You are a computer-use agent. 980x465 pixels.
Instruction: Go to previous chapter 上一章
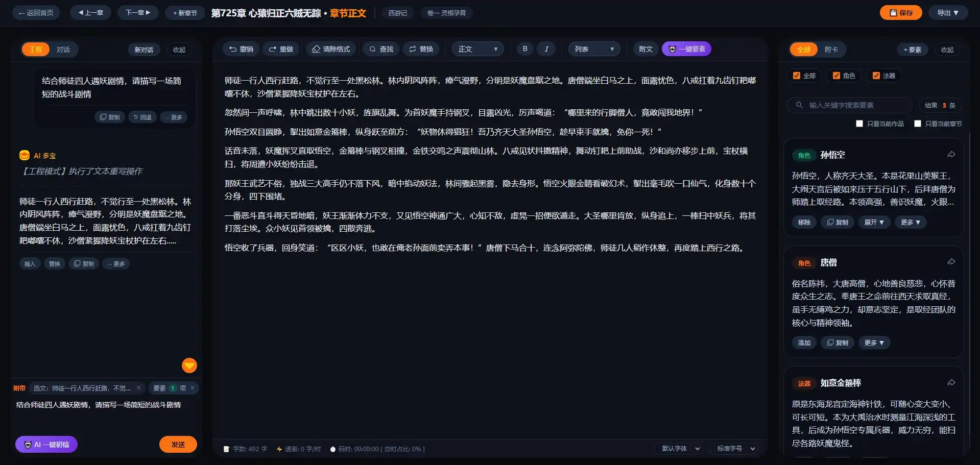91,13
